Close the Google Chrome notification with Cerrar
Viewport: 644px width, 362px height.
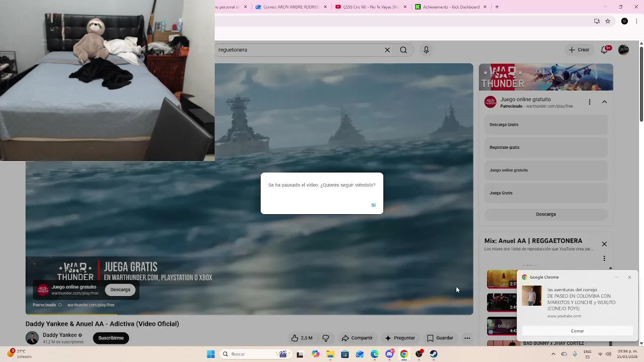pos(578,331)
